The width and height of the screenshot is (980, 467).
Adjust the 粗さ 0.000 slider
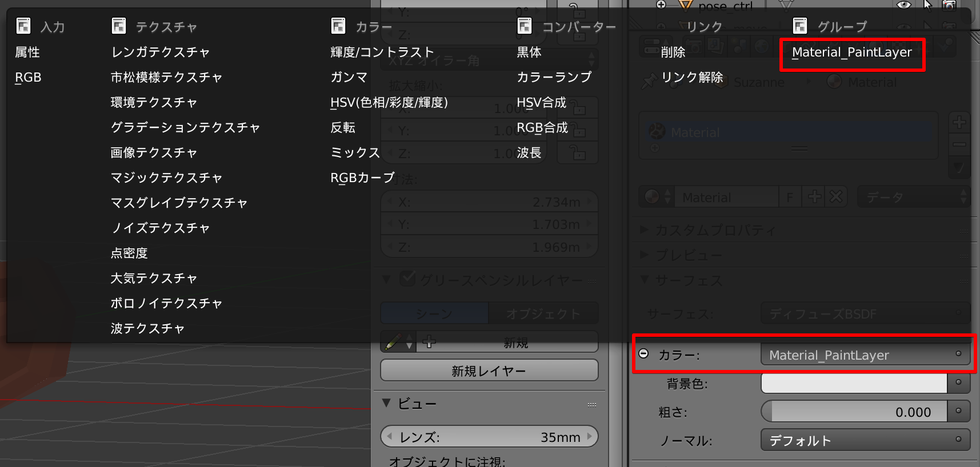[854, 412]
